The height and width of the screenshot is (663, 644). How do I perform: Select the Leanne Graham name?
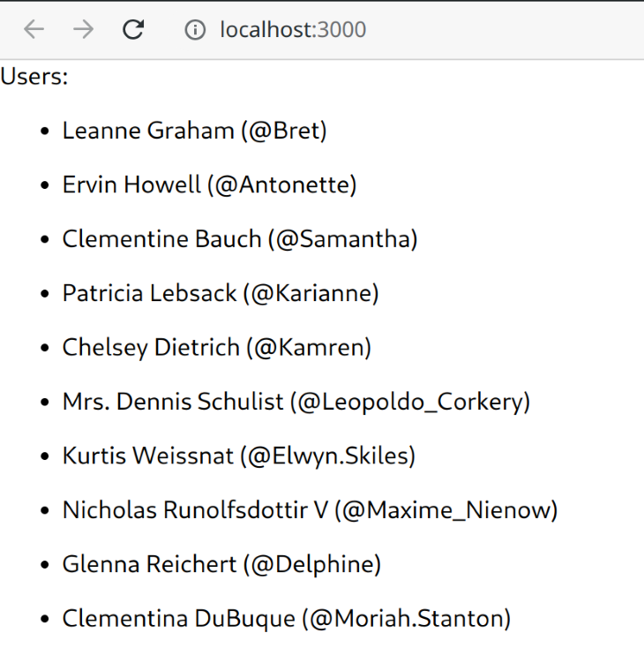(147, 132)
